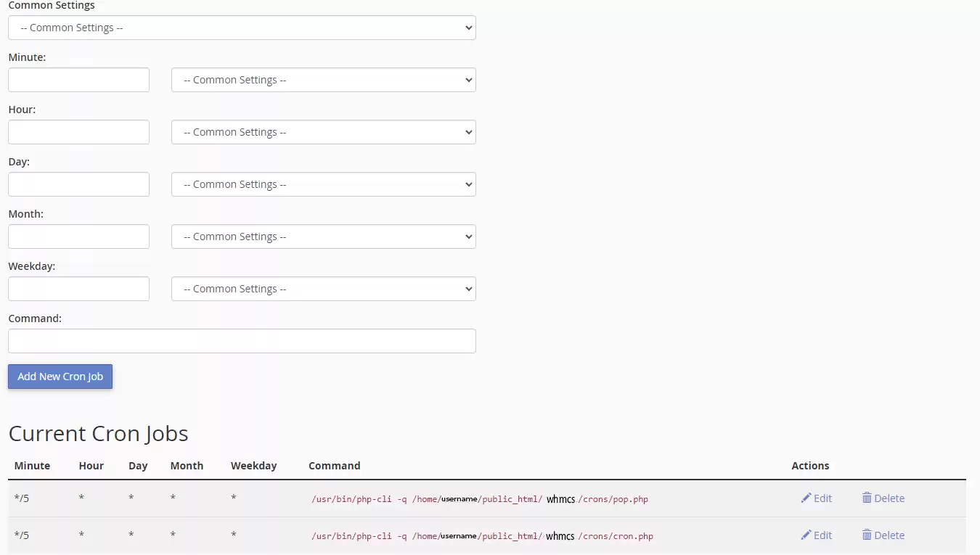Open the Day Common Settings dropdown
This screenshot has height=555, width=980.
pos(323,184)
